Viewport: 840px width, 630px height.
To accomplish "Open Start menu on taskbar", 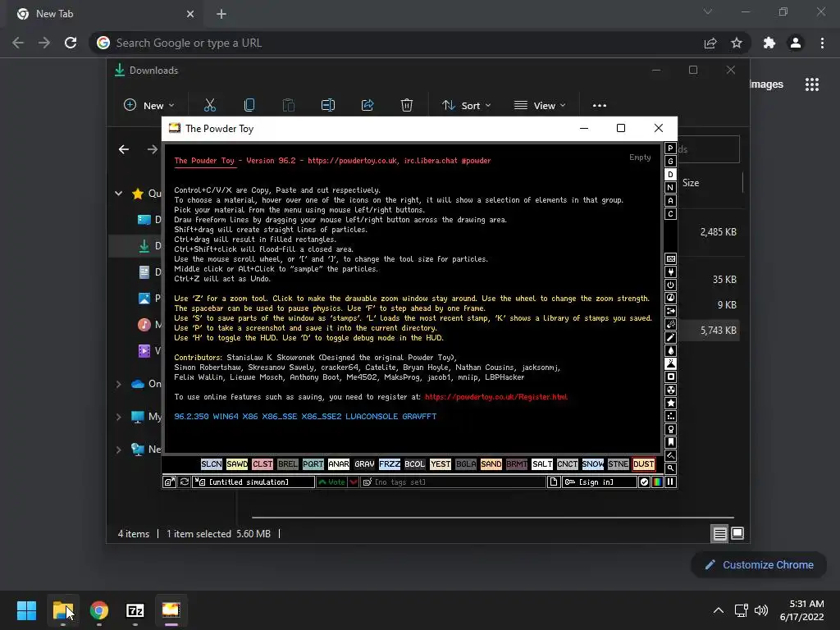I will tap(26, 610).
